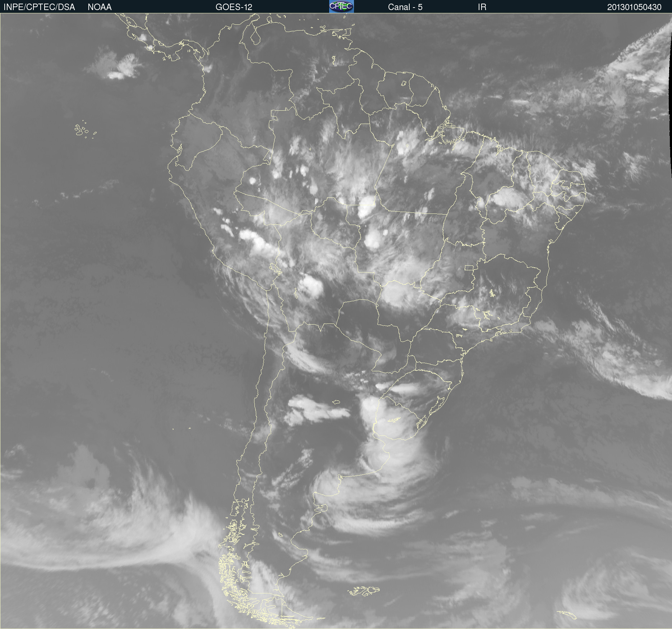Click the IR label in the header
Image resolution: width=672 pixels, height=629 pixels.
482,7
